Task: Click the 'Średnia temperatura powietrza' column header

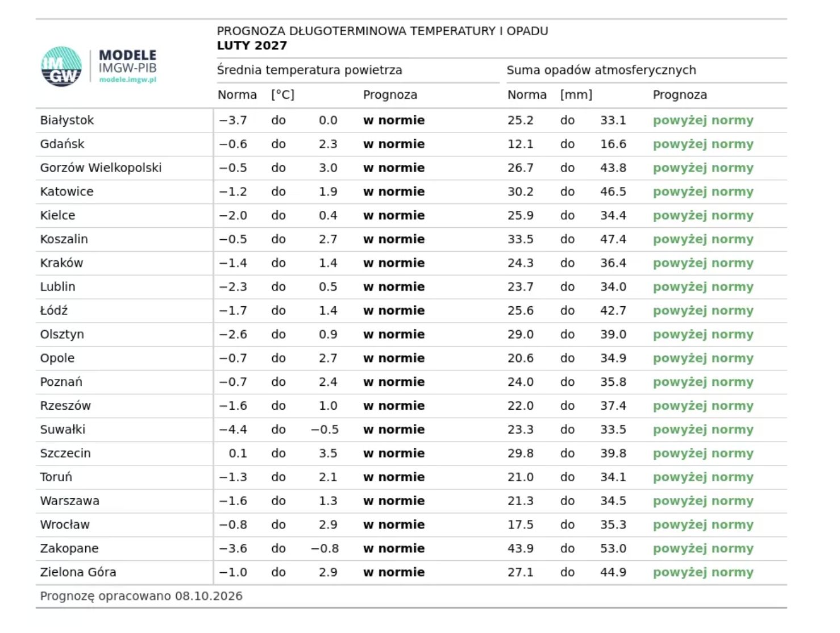Action: [x=309, y=70]
